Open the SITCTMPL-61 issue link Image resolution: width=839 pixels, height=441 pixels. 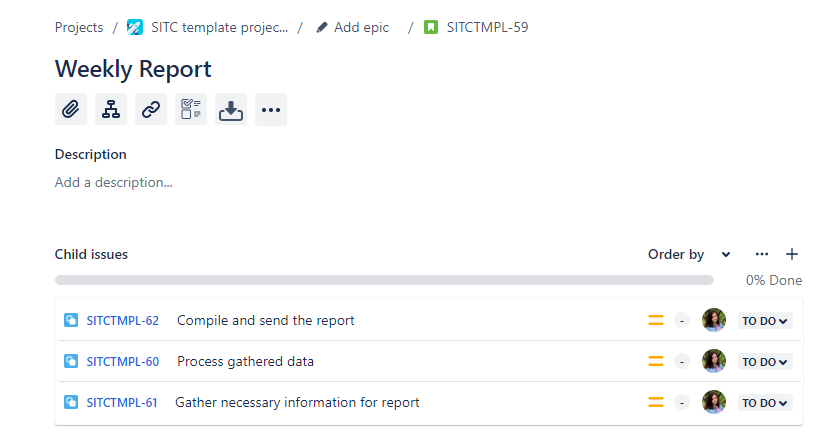coord(122,403)
